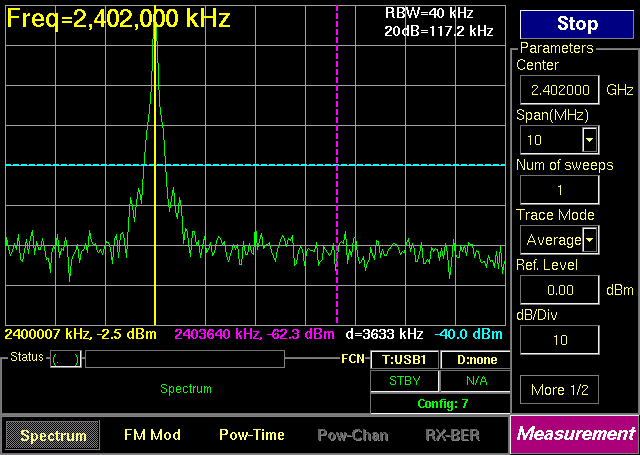Open the Span(MHz) dropdown arrow
The image size is (640, 455).
590,140
